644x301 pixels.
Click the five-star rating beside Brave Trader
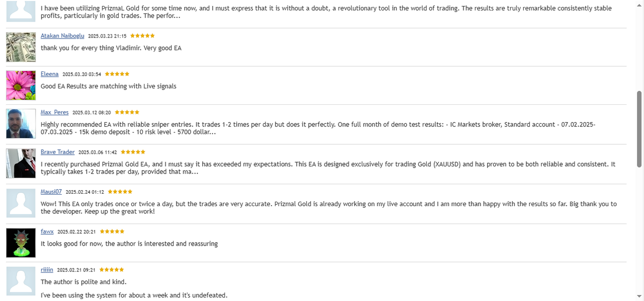point(133,152)
